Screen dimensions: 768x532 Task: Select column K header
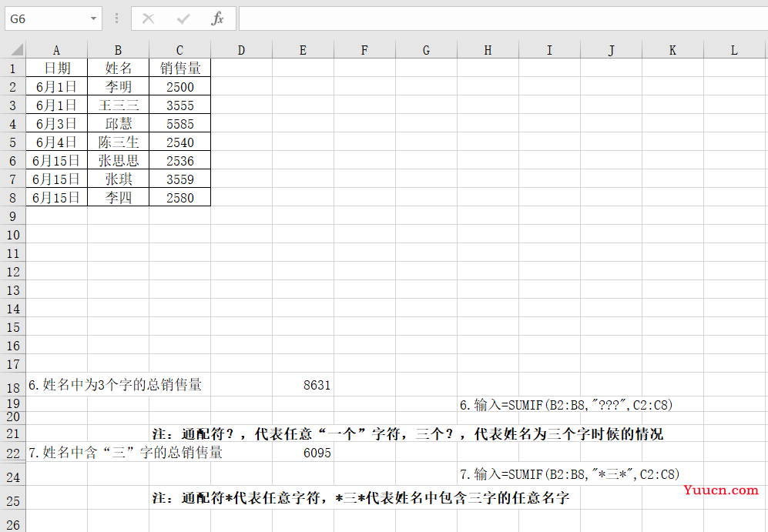(672, 50)
